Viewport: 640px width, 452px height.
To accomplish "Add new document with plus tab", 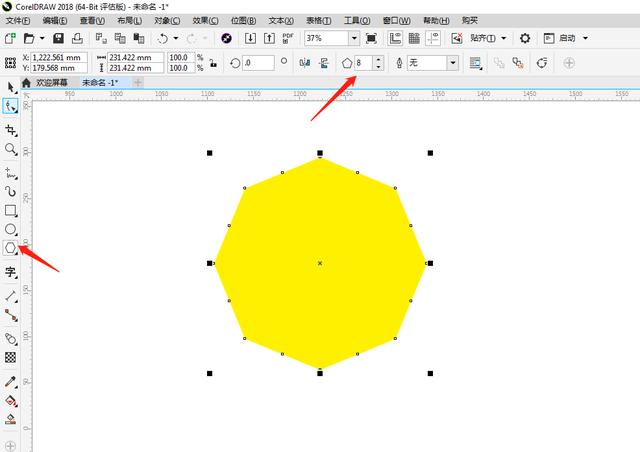I will 138,82.
